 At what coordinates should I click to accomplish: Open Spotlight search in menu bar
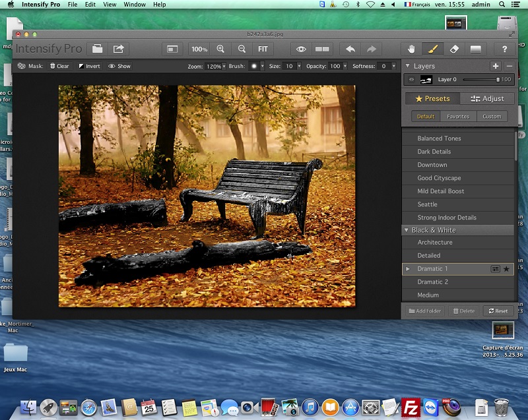point(502,5)
